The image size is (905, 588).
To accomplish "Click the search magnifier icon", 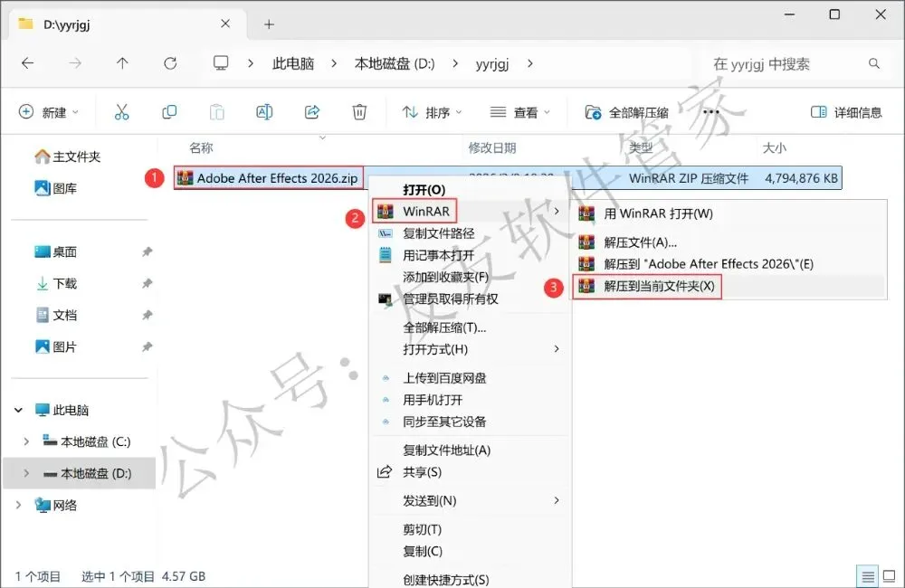I will (x=874, y=63).
